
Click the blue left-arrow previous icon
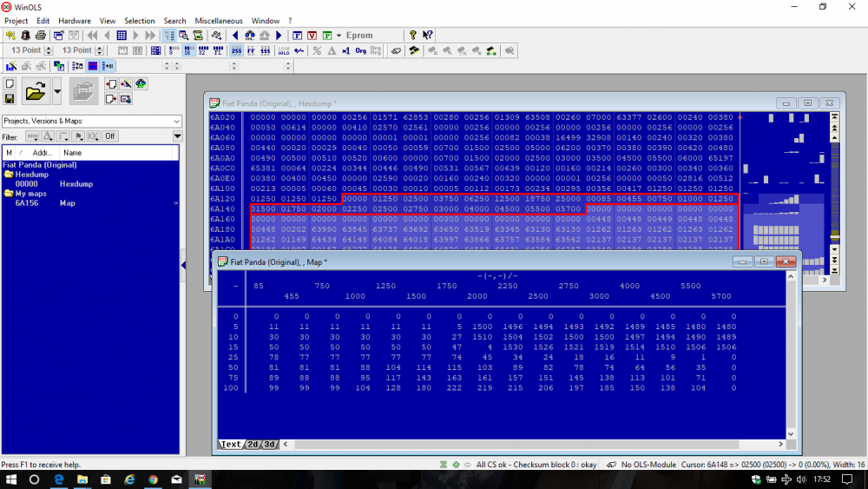click(x=235, y=36)
